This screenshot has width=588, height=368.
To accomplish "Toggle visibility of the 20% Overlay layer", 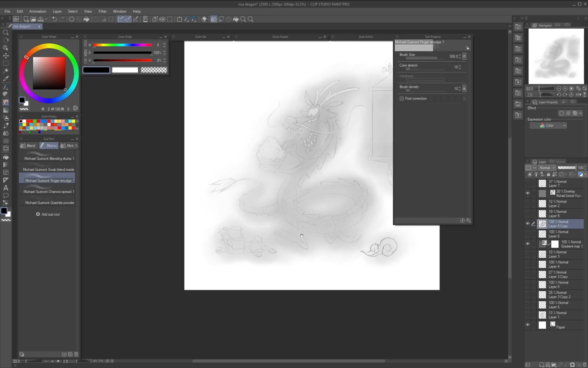I will [527, 194].
